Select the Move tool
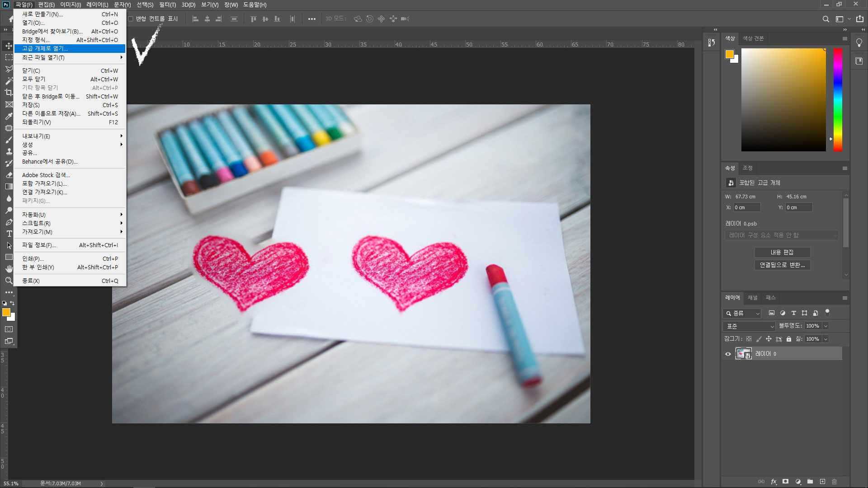The width and height of the screenshot is (868, 488). pos(9,46)
